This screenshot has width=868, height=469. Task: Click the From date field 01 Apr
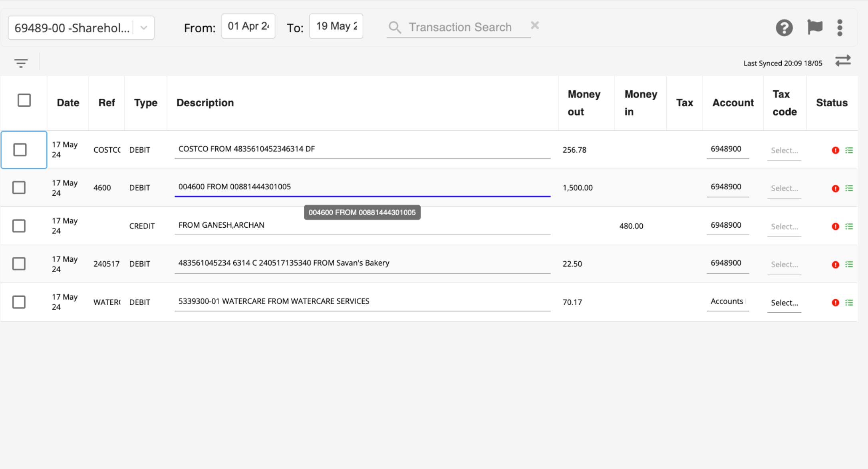coord(248,26)
